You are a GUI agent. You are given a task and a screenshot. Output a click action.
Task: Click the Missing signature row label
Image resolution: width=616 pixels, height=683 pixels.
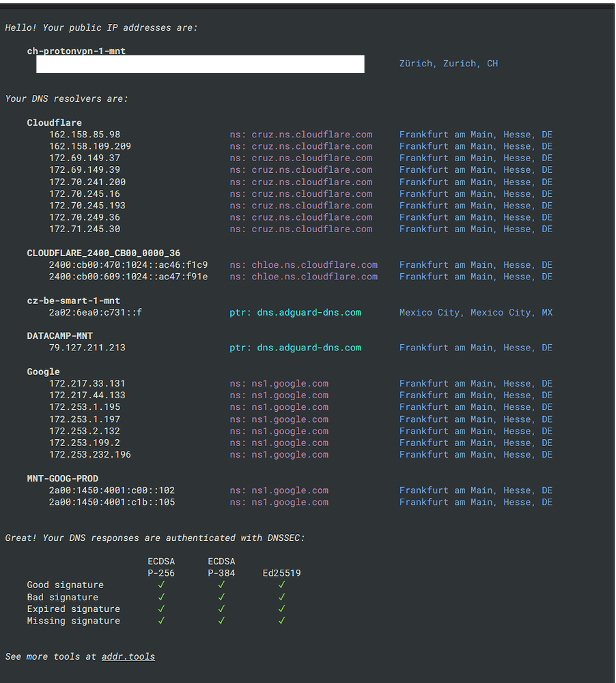tap(74, 621)
